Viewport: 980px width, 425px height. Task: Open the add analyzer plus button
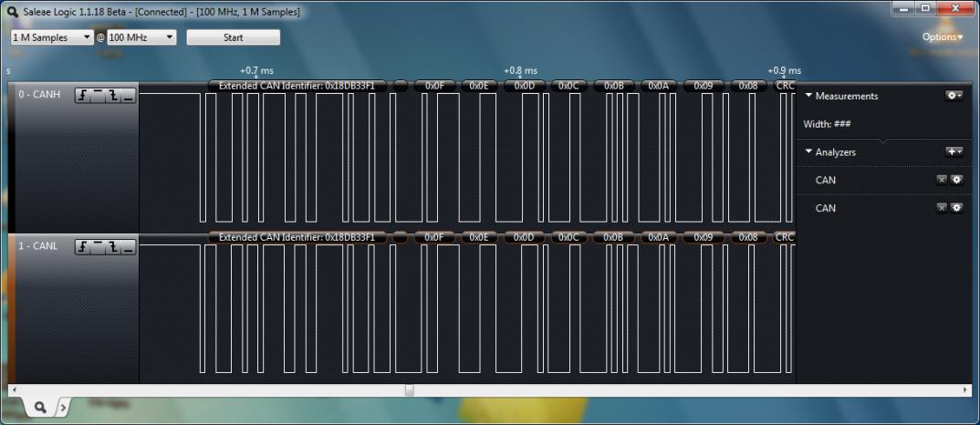[x=954, y=152]
